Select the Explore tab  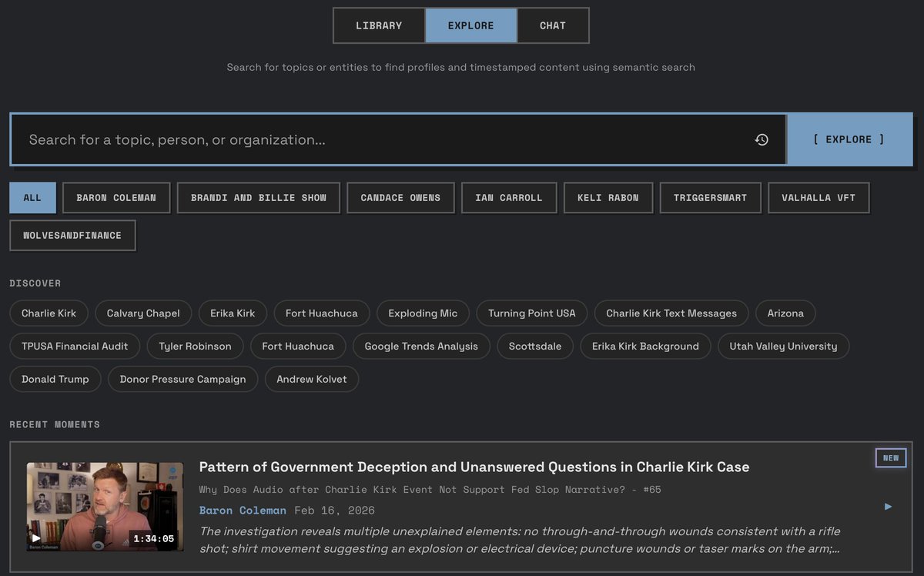[471, 25]
